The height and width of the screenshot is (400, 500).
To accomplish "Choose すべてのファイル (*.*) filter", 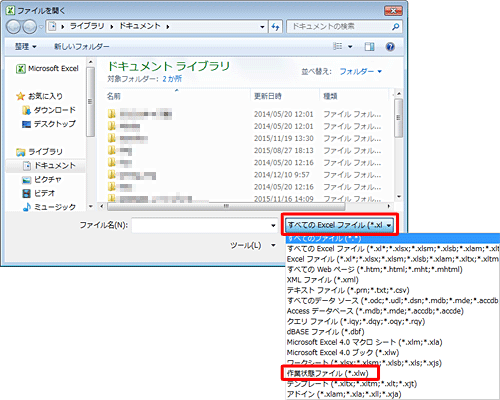I will tap(393, 238).
